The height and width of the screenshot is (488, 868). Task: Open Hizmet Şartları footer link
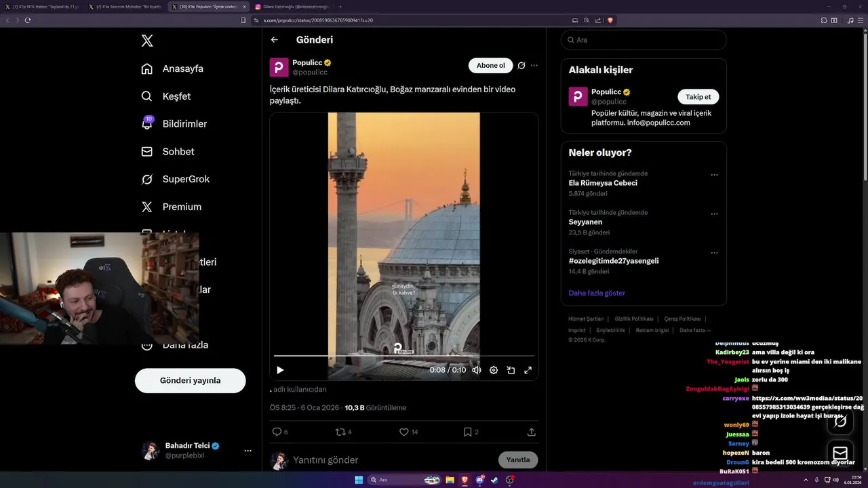(x=586, y=319)
